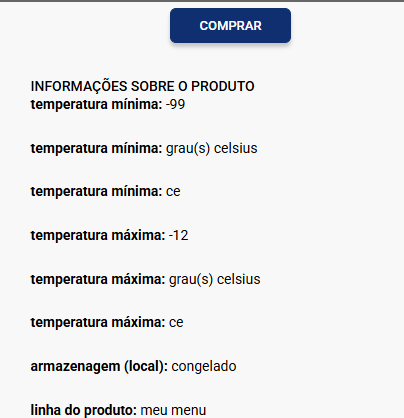Click the ce value of temperatura mínima

pos(173,192)
